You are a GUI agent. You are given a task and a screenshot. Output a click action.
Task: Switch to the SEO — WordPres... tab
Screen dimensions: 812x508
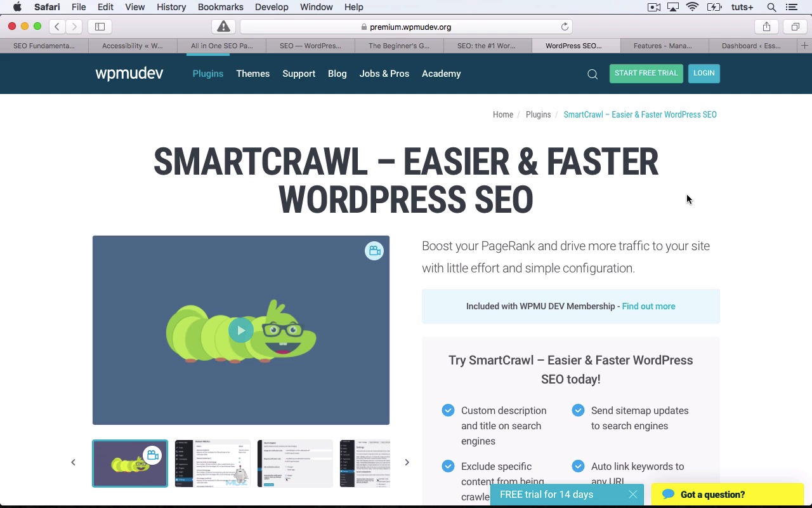[x=310, y=46]
